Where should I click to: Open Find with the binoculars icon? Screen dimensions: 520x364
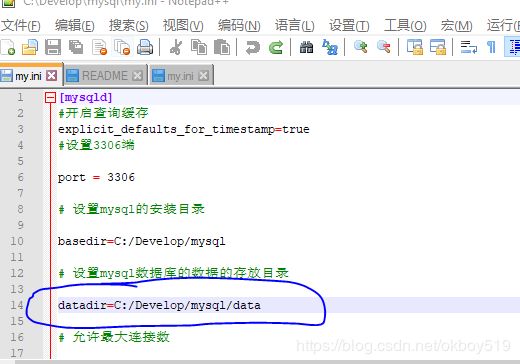306,47
